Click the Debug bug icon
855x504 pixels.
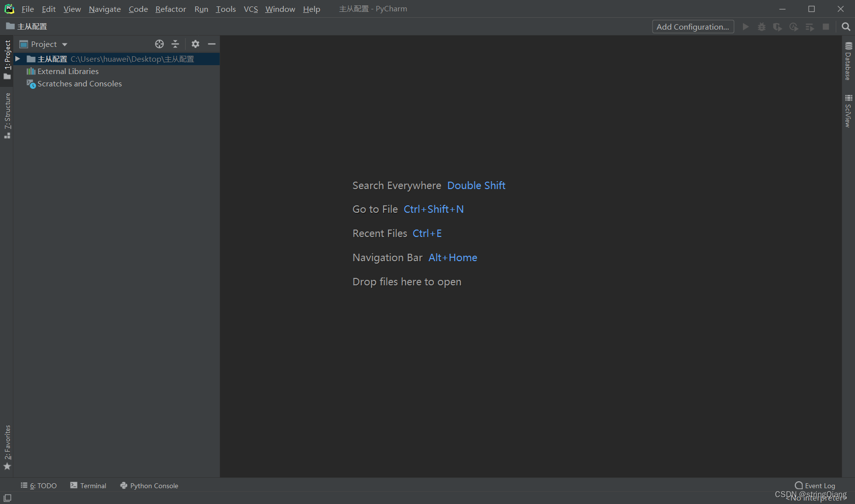pos(762,27)
